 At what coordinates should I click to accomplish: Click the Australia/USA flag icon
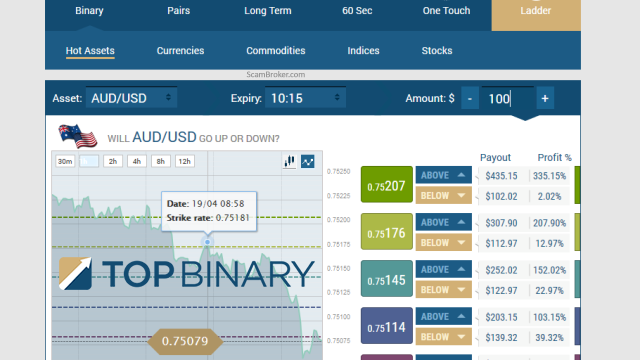point(78,136)
